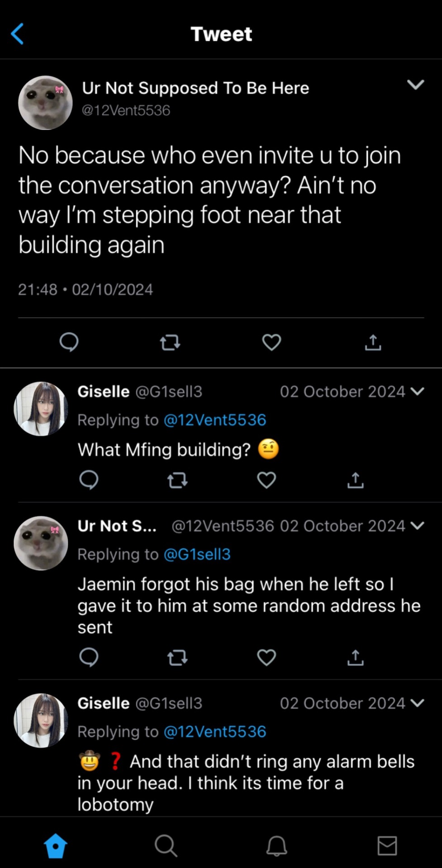The image size is (442, 868).
Task: Open the hamster profile picture on main tweet
Action: pyautogui.click(x=45, y=103)
